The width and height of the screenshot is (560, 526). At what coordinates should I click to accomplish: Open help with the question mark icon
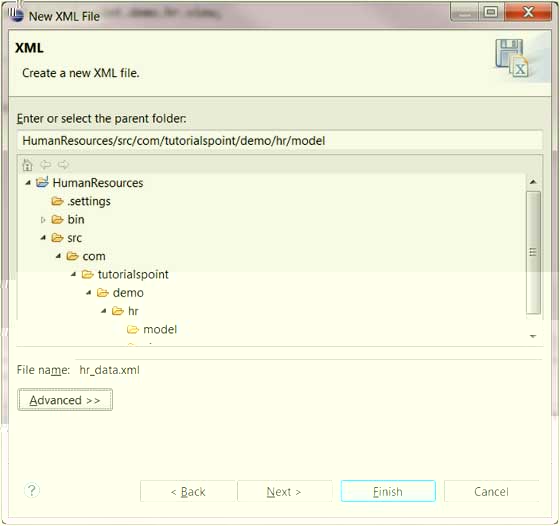tap(32, 491)
